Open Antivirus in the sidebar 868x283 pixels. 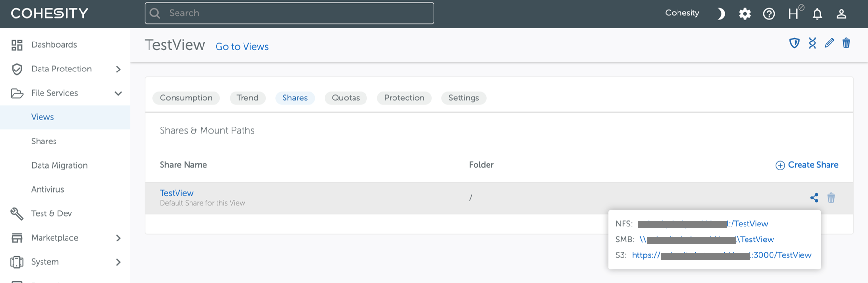pyautogui.click(x=48, y=189)
